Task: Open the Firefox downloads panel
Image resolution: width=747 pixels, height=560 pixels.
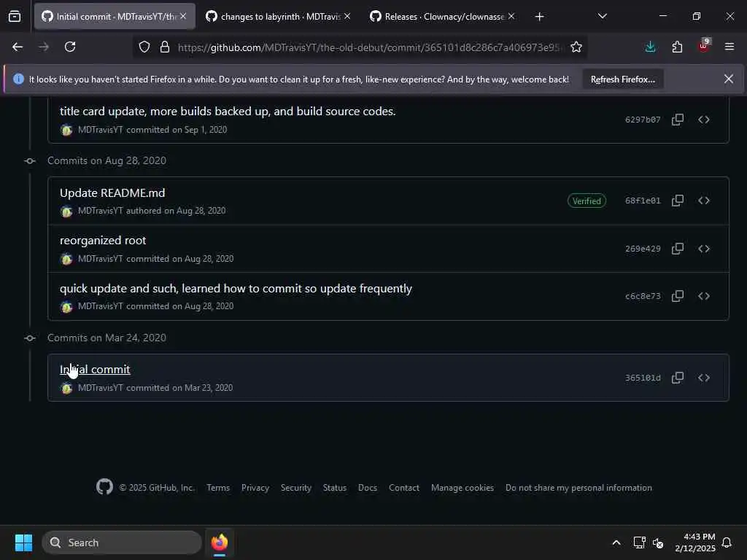Action: coord(650,47)
